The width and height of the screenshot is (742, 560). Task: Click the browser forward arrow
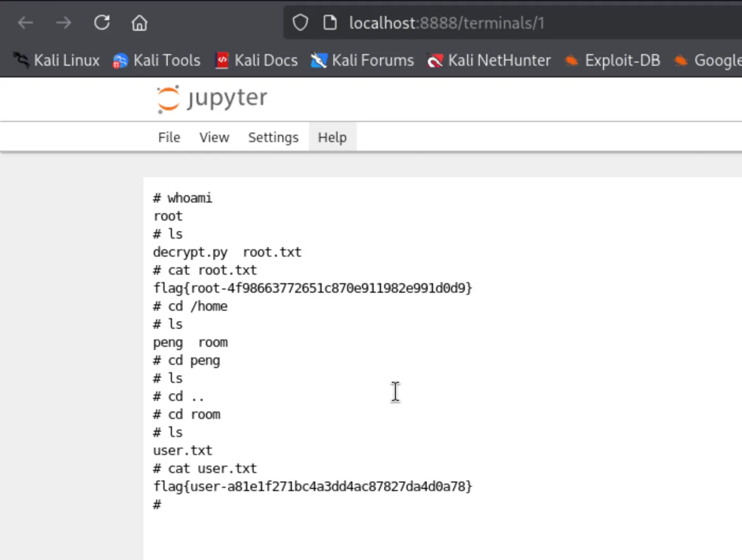tap(64, 23)
